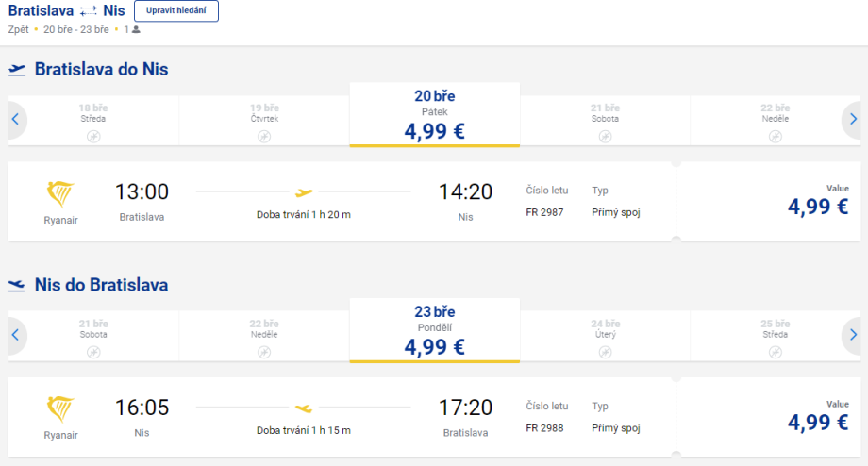Click the Nis do Bratislava returning plane icon
Image resolution: width=868 pixels, height=466 pixels.
coord(17,285)
